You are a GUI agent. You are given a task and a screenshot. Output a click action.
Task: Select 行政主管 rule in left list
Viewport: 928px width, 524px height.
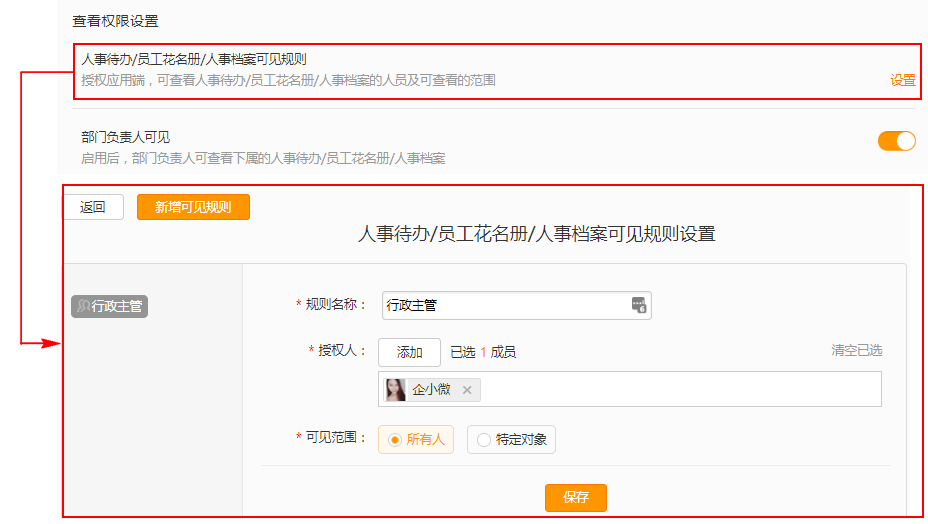point(109,306)
